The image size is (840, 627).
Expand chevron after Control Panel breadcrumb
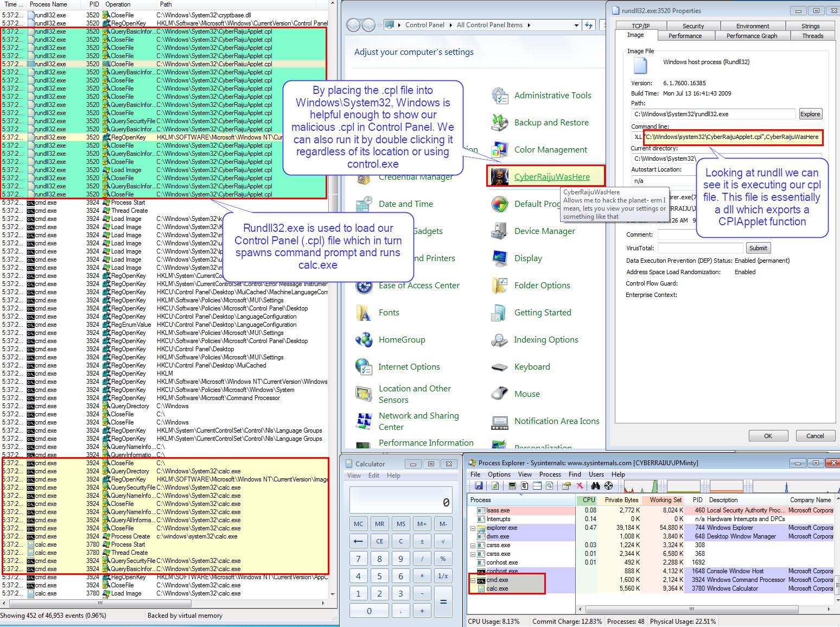451,25
